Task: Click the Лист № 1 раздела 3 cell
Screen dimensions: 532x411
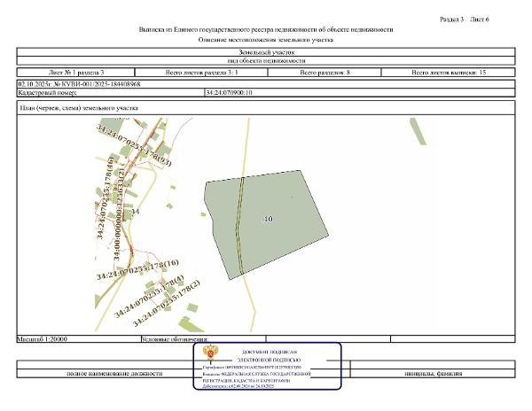Action: coord(76,72)
